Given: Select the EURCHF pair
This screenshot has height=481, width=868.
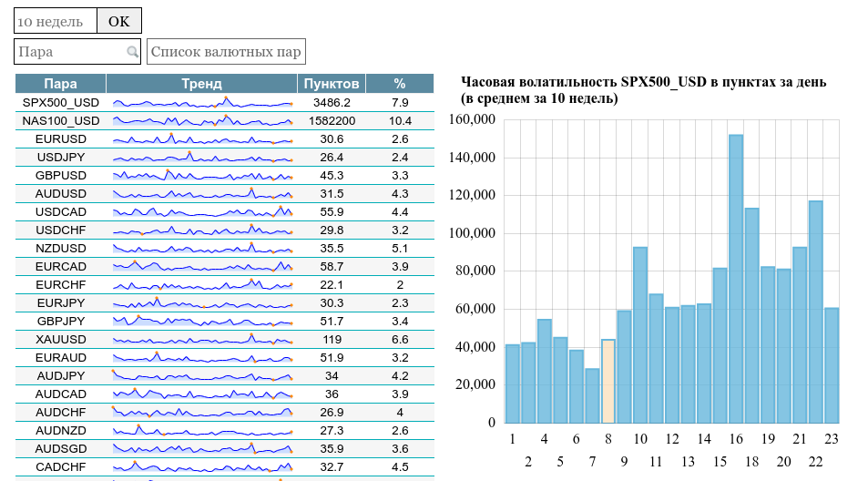Looking at the screenshot, I should click(x=61, y=285).
